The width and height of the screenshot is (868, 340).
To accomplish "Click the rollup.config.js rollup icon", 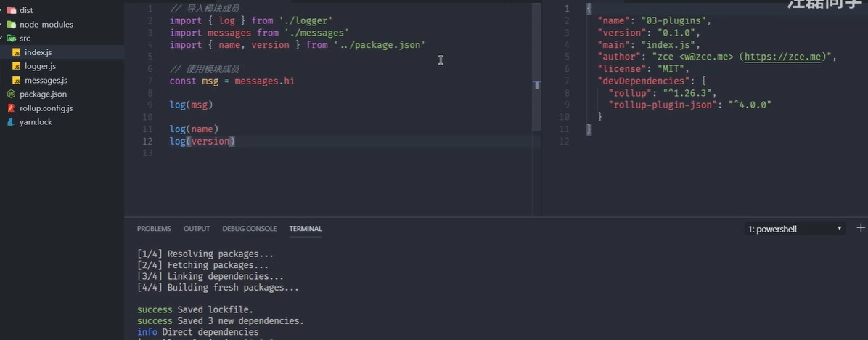I will pyautogui.click(x=12, y=108).
